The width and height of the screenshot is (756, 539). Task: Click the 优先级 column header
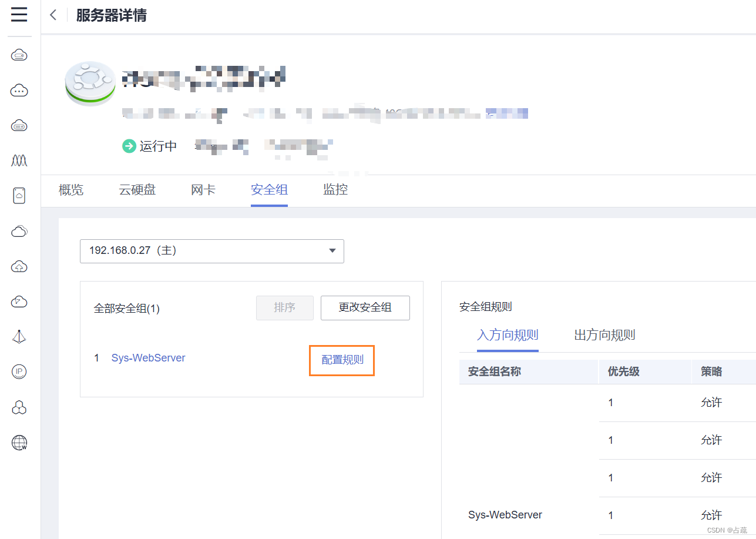pyautogui.click(x=624, y=371)
